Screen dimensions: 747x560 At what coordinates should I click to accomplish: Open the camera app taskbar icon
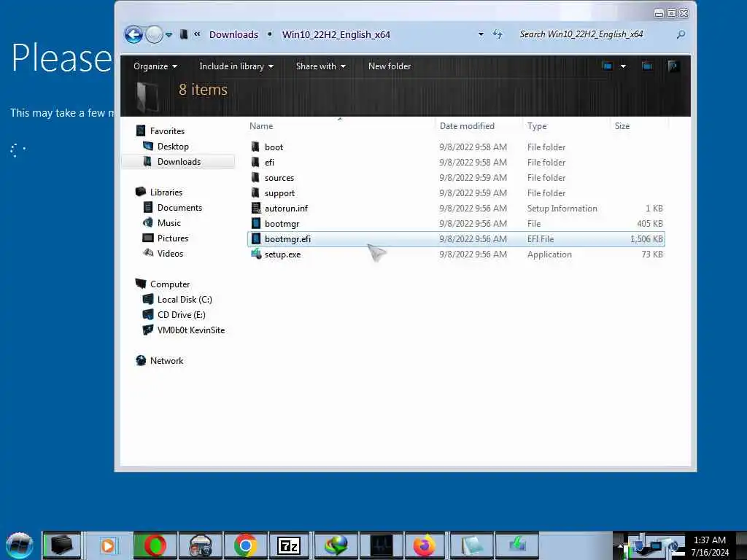click(x=201, y=545)
